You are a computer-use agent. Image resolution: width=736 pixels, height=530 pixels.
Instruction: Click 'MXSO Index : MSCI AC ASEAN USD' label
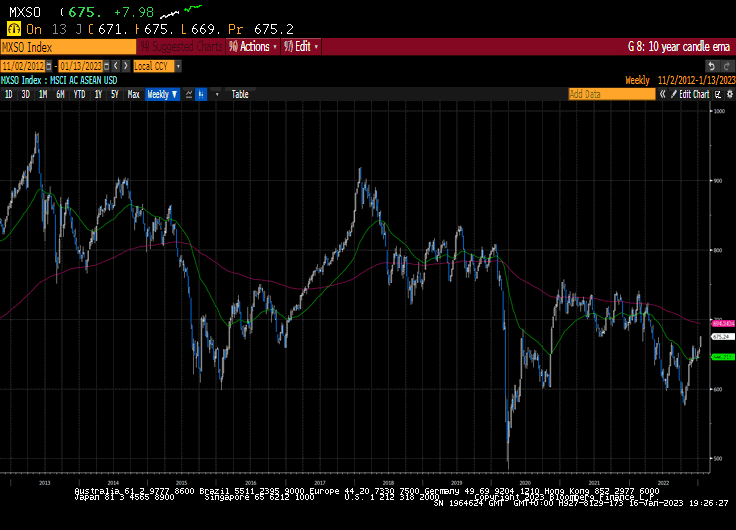tap(59, 80)
